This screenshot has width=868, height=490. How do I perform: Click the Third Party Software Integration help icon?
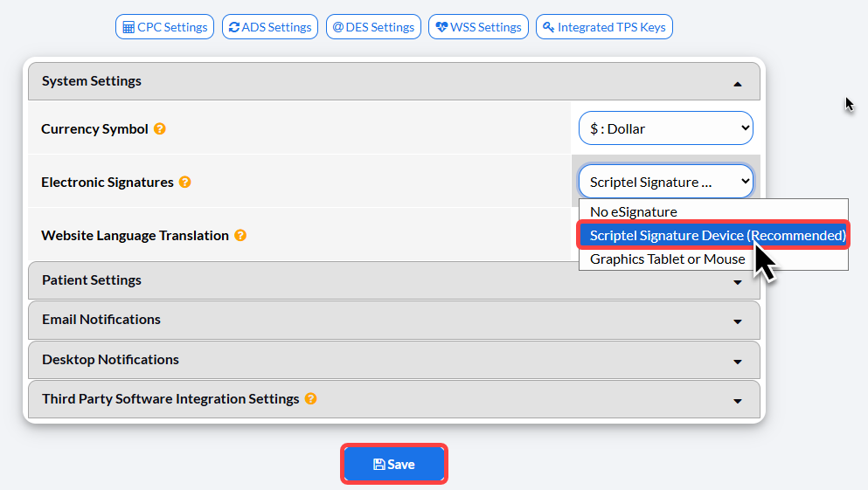[x=310, y=398]
